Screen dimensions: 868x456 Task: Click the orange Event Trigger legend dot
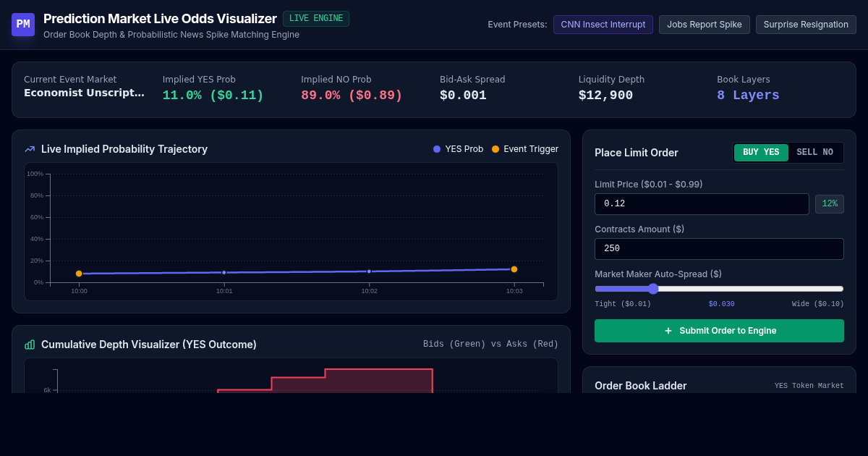(x=495, y=149)
